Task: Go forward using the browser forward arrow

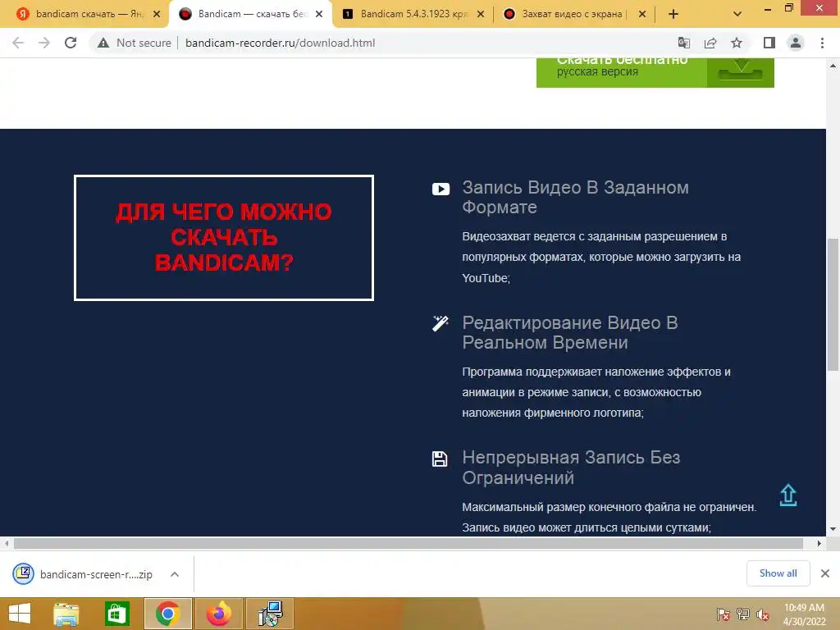Action: click(44, 43)
